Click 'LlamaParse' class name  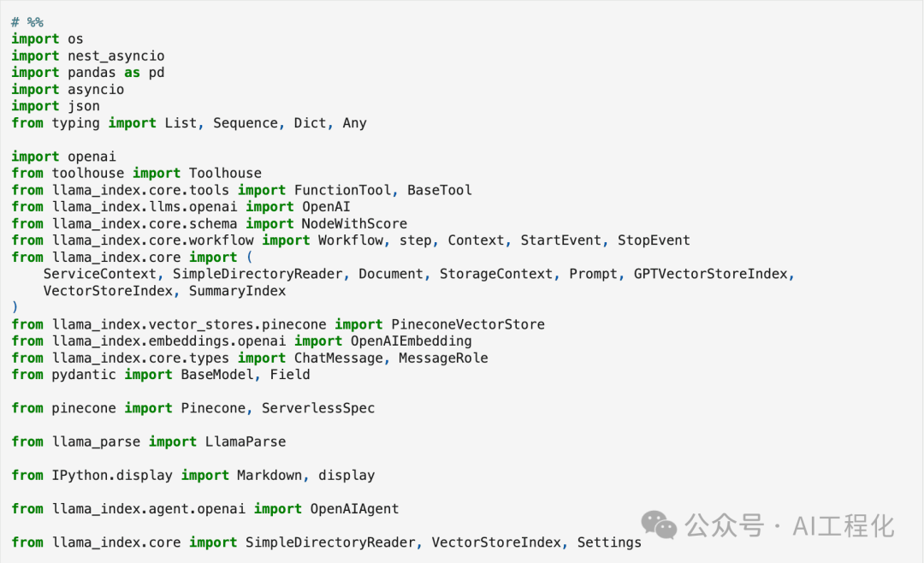click(x=246, y=442)
